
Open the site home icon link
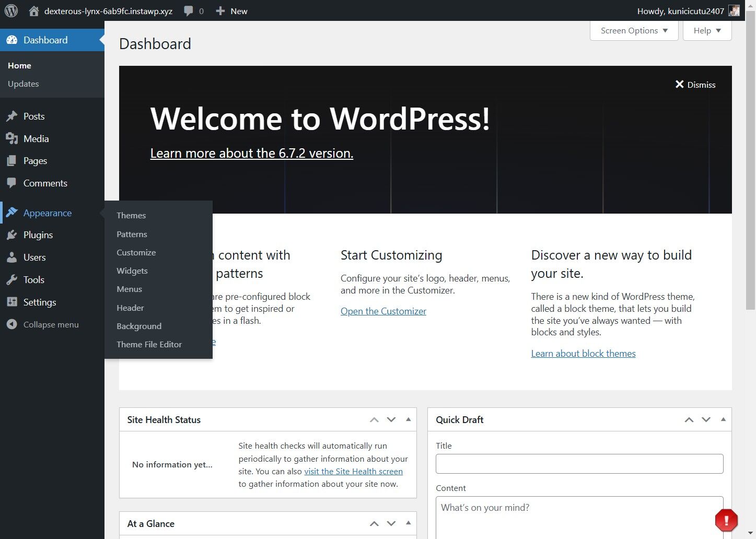(x=34, y=11)
